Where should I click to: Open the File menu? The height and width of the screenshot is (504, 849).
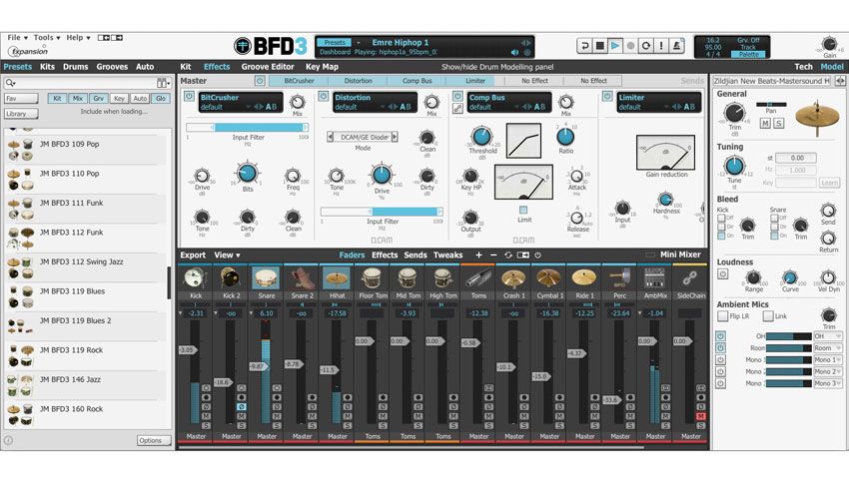(x=17, y=37)
